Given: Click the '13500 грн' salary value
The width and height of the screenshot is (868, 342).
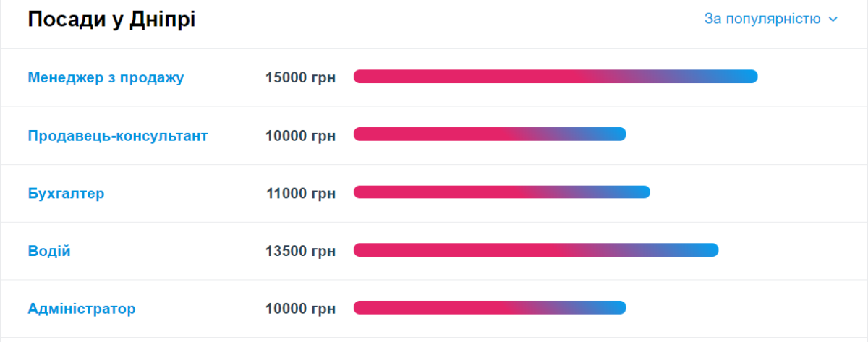Looking at the screenshot, I should pos(300,251).
